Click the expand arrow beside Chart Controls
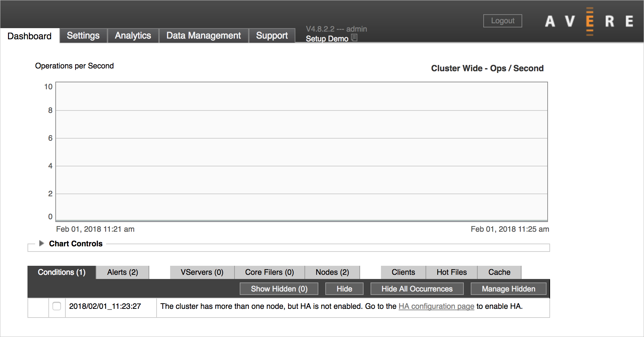Viewport: 644px width, 337px height. tap(41, 243)
